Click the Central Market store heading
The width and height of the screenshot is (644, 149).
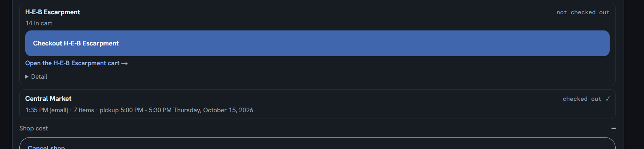tap(48, 99)
